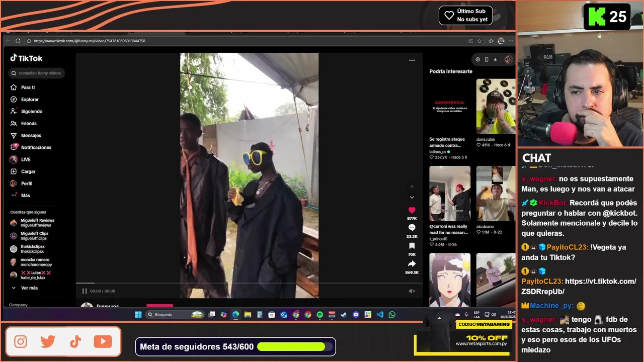Add page to favorites with star icon
This screenshot has width=644, height=362.
coord(479,41)
